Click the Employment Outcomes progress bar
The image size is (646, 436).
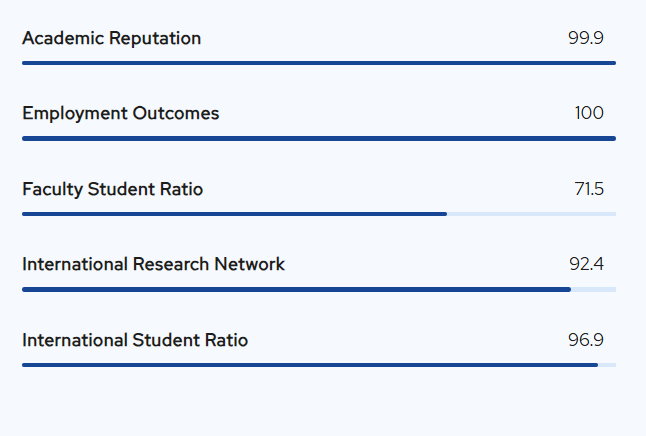pyautogui.click(x=318, y=138)
